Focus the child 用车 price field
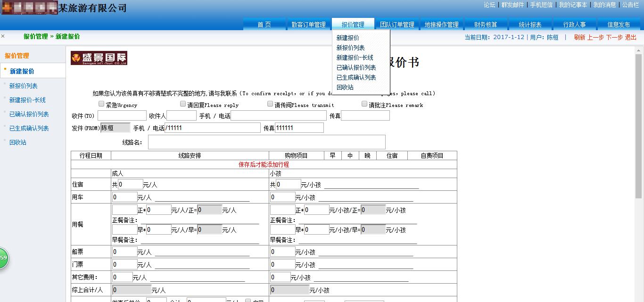Screen dimensions: 644x302 point(283,197)
